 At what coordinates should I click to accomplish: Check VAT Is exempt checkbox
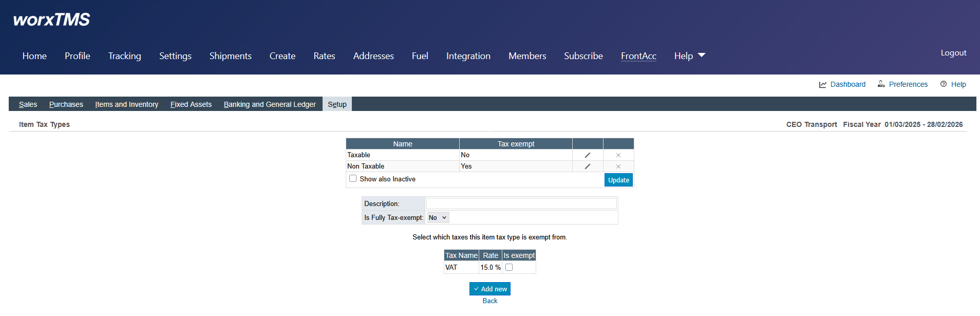point(509,267)
